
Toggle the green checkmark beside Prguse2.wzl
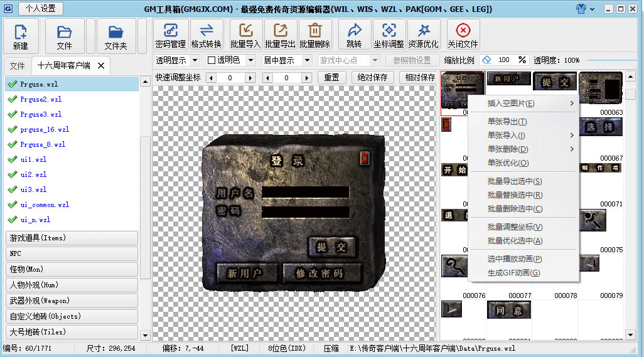(x=12, y=99)
